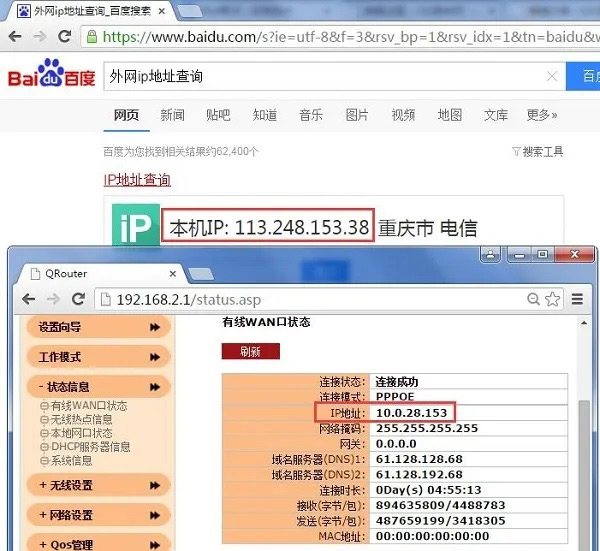Viewport: 600px width, 551px height.
Task: Expand the Qos管理 menu
Action: pyautogui.click(x=99, y=544)
